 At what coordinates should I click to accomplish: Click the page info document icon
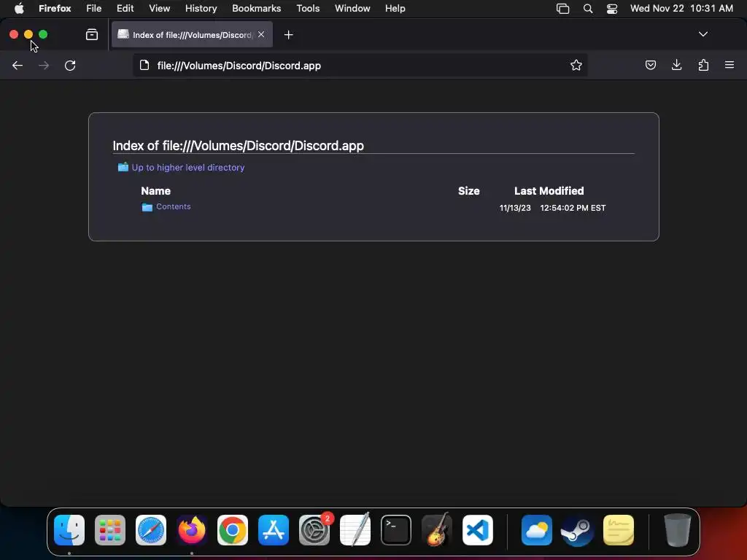coord(144,65)
